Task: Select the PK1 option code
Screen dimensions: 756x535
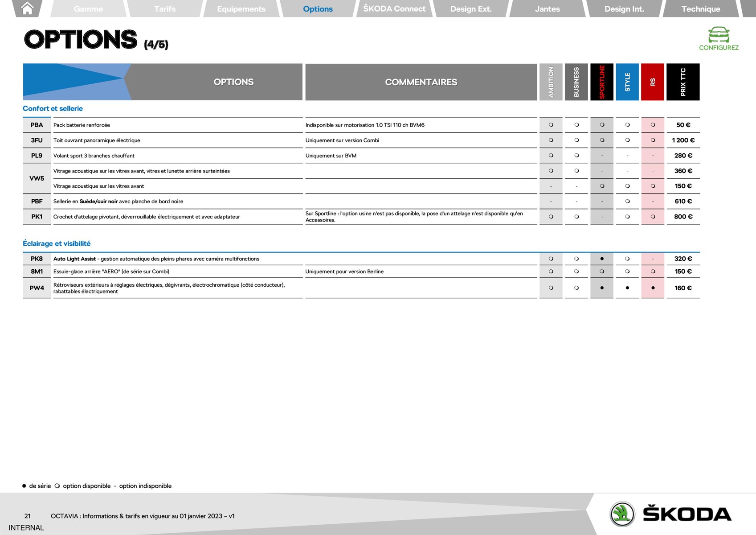Action: (x=37, y=217)
